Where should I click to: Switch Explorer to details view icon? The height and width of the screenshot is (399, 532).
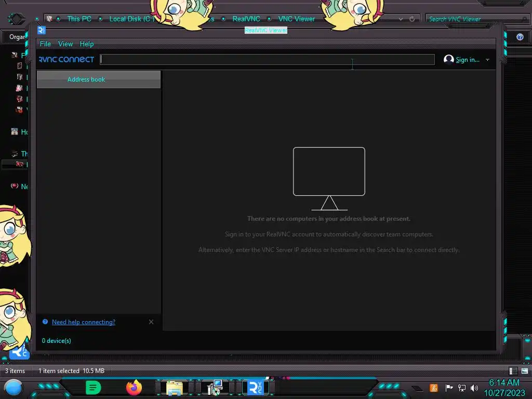point(513,371)
